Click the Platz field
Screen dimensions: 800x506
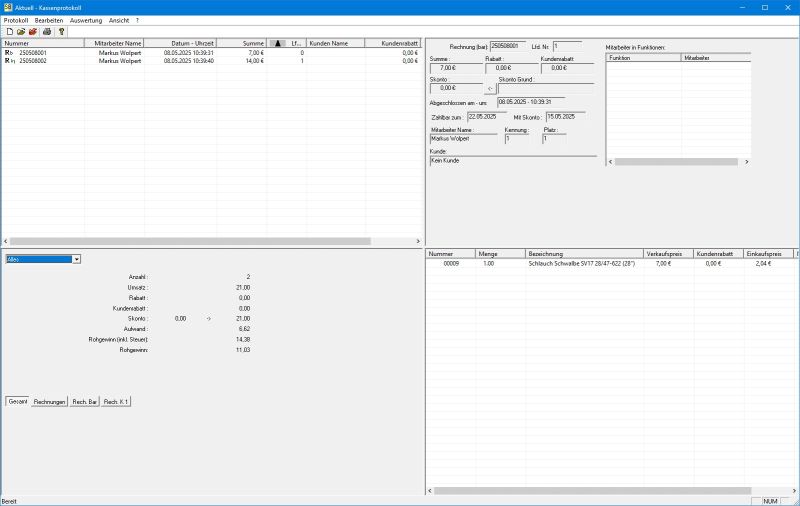coord(554,139)
